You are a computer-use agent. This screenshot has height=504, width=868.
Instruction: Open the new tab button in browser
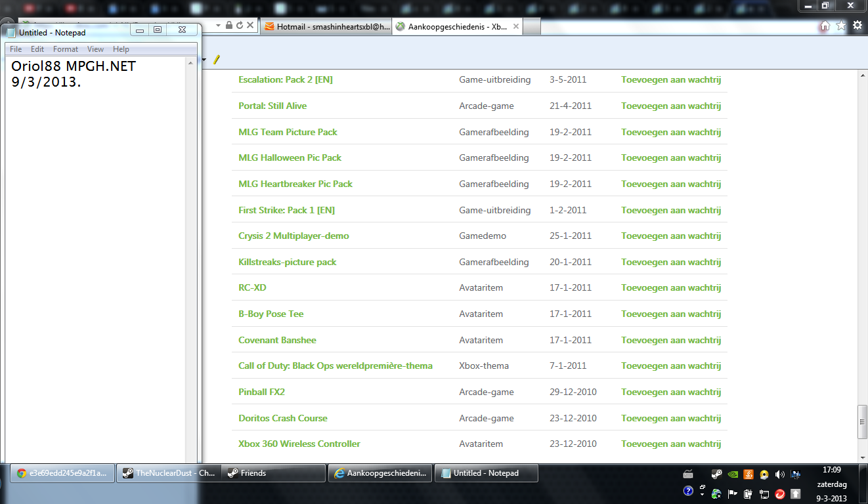(532, 26)
